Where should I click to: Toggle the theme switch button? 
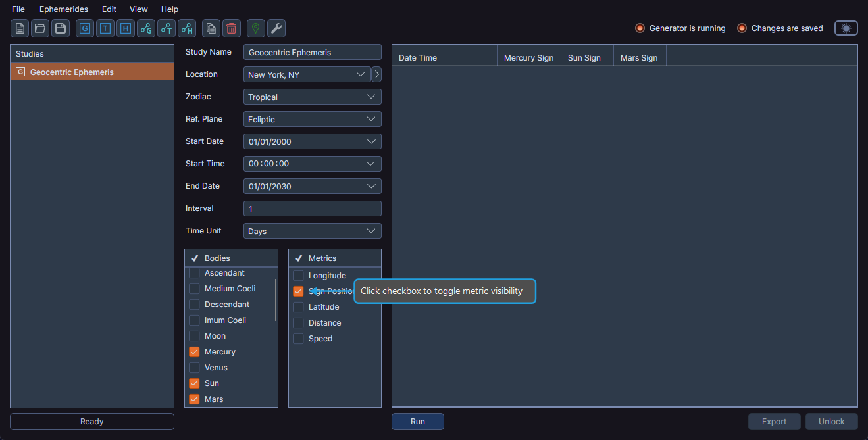point(846,28)
